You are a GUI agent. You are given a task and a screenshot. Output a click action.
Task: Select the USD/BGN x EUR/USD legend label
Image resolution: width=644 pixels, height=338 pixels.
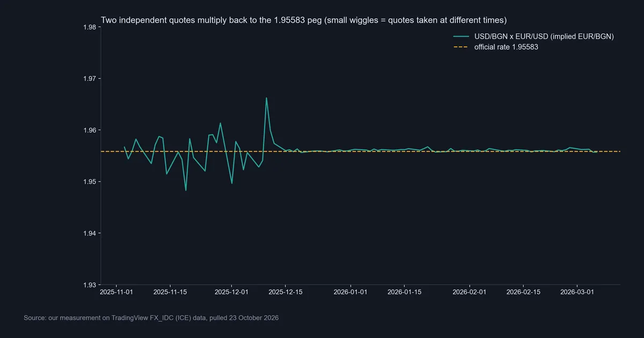[x=544, y=36]
